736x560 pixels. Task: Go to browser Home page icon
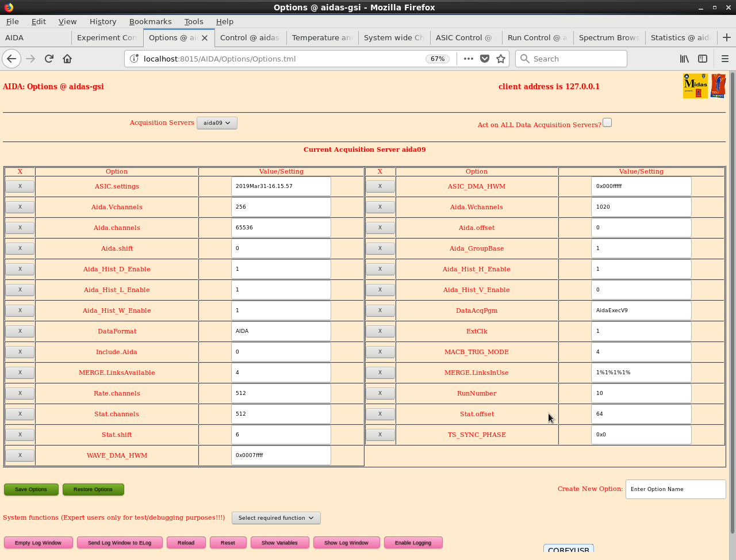(x=67, y=59)
